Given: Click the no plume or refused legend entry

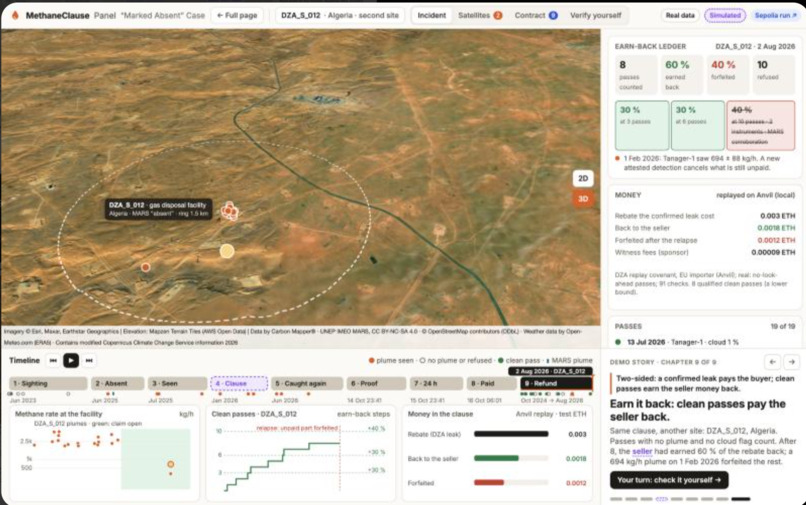Looking at the screenshot, I should (x=455, y=360).
